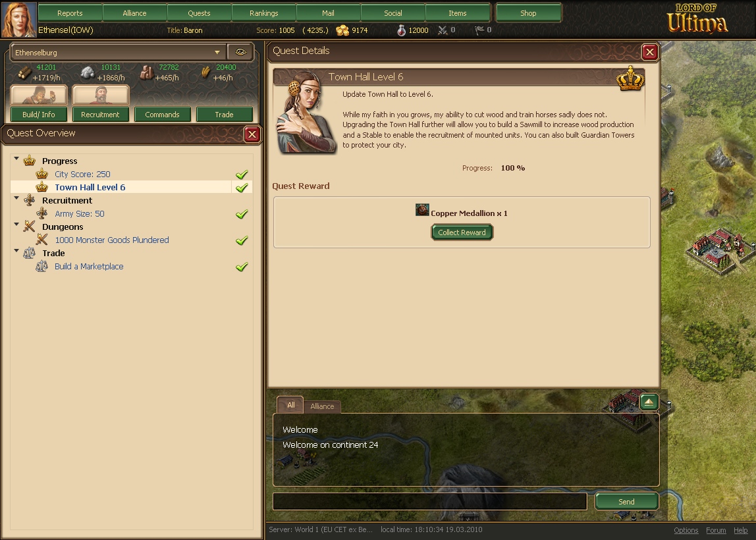Select the Army Size: 50 quest
The image size is (756, 540).
click(80, 213)
